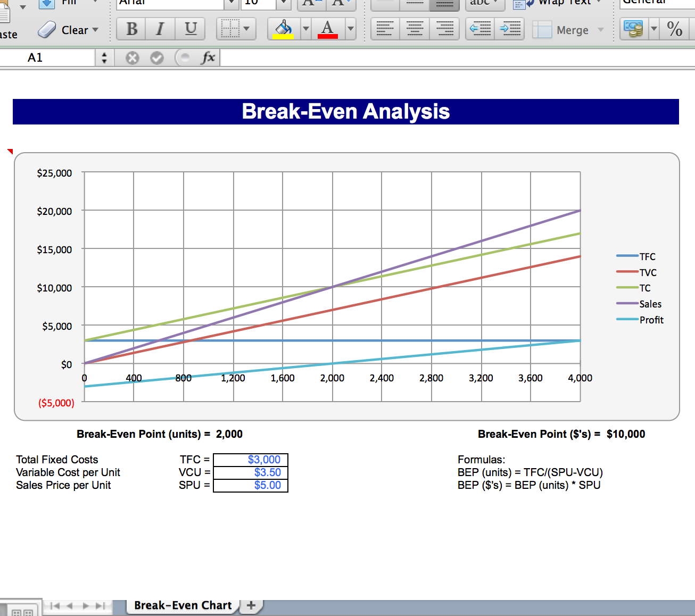Click the Profit legend entry
The height and width of the screenshot is (616, 695).
(x=640, y=320)
